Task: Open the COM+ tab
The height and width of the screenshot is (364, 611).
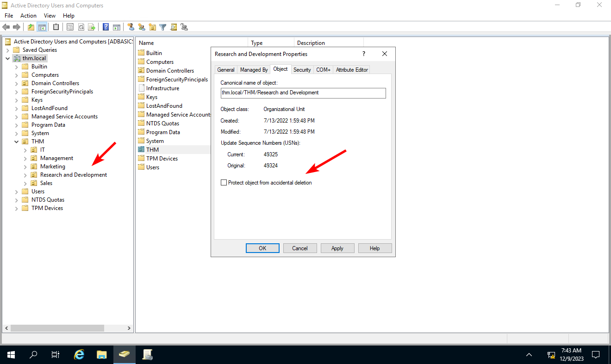Action: click(x=324, y=70)
